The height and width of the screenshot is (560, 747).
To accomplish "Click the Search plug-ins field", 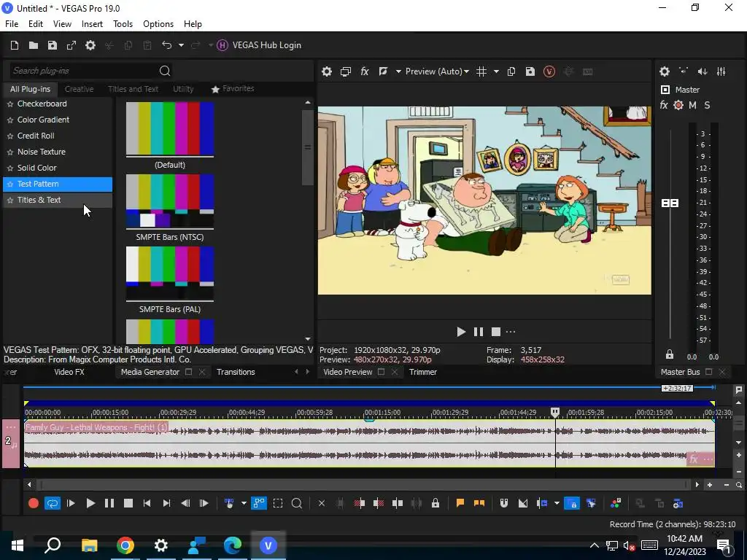I will (83, 71).
